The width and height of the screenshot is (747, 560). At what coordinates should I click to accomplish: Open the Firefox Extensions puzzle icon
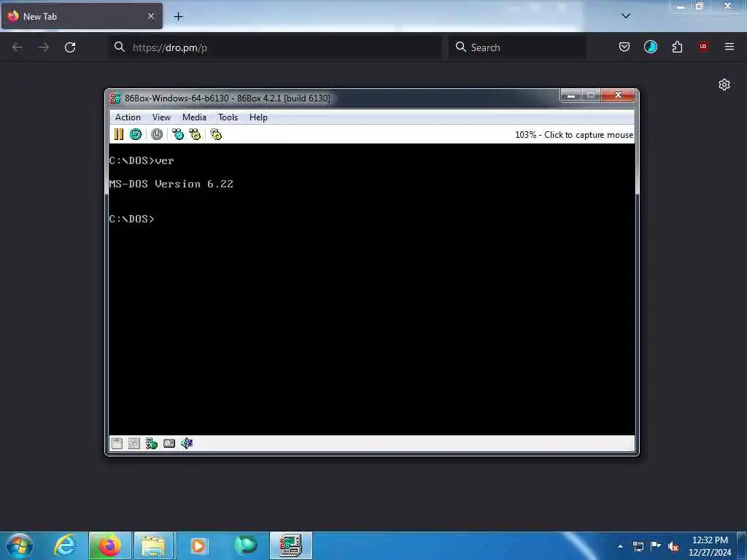(x=677, y=47)
